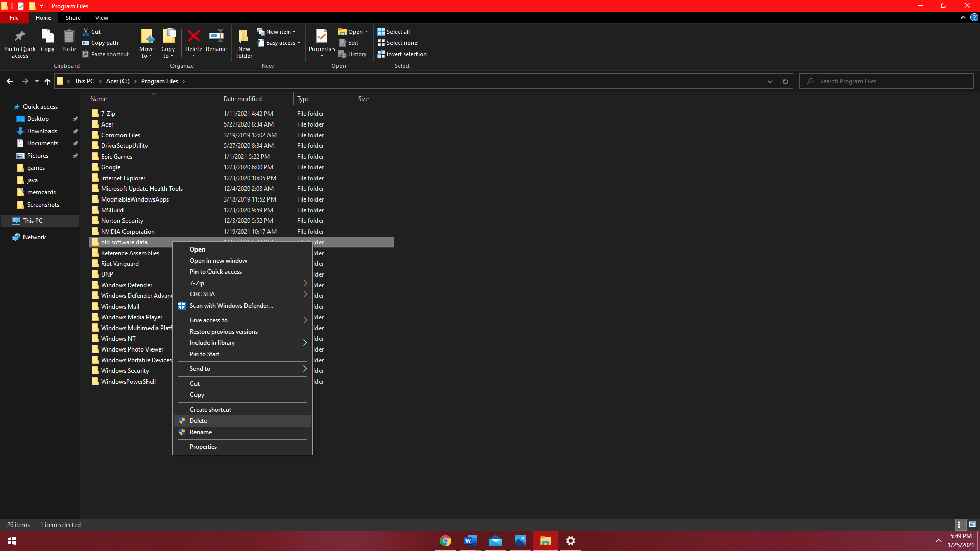Open Settings gear in taskbar
980x551 pixels.
click(x=571, y=541)
